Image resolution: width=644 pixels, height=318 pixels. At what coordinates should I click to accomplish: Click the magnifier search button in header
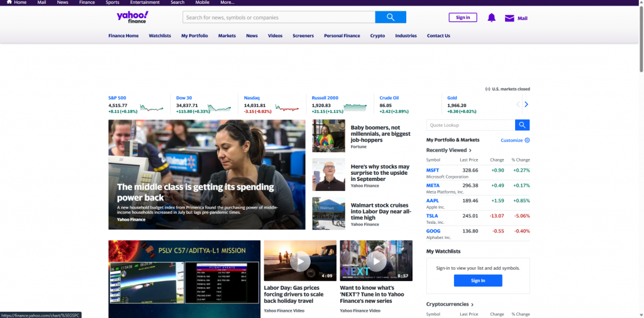pos(391,17)
